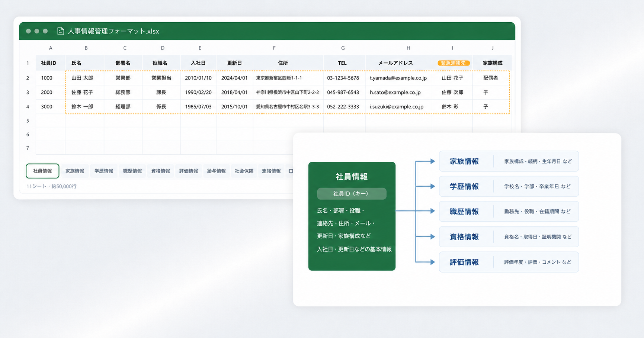Click the 11シート・約50,000行 status text
644x338 pixels.
(51, 186)
